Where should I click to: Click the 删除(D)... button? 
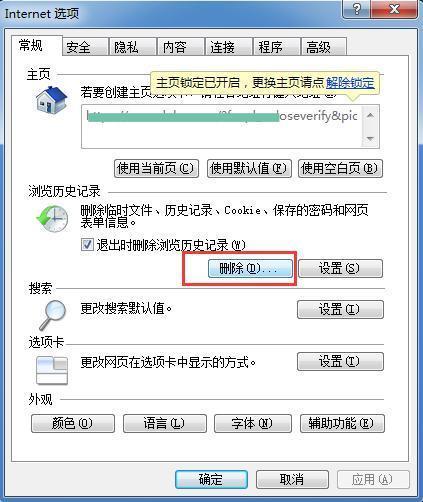point(250,268)
